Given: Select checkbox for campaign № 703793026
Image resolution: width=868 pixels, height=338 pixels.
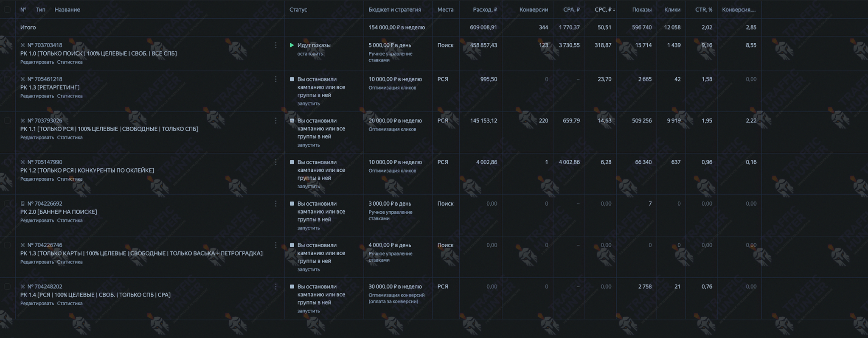Looking at the screenshot, I should tap(7, 121).
